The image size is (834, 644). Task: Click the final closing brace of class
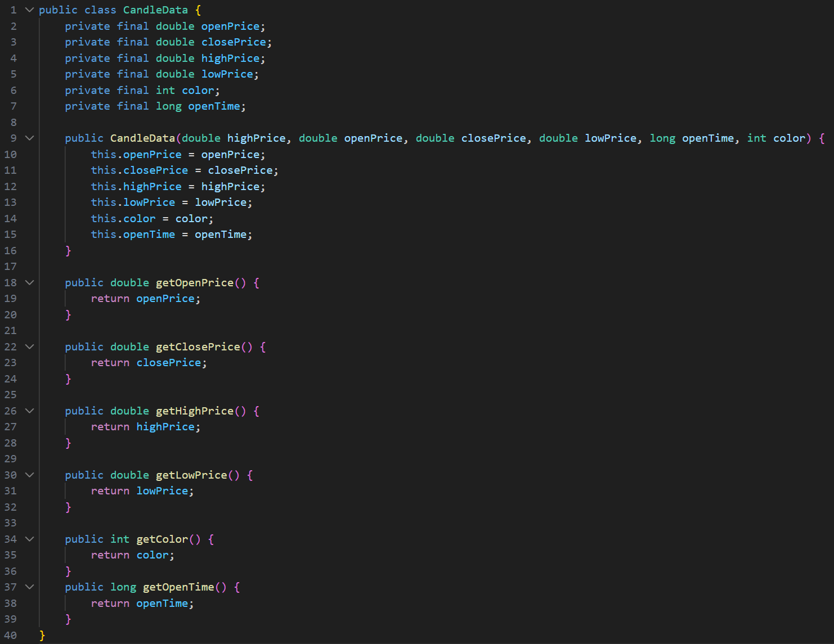42,636
